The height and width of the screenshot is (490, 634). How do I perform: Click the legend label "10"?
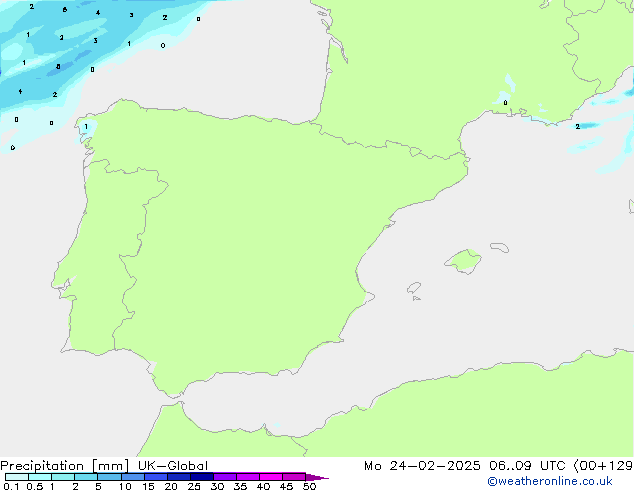coord(125,486)
